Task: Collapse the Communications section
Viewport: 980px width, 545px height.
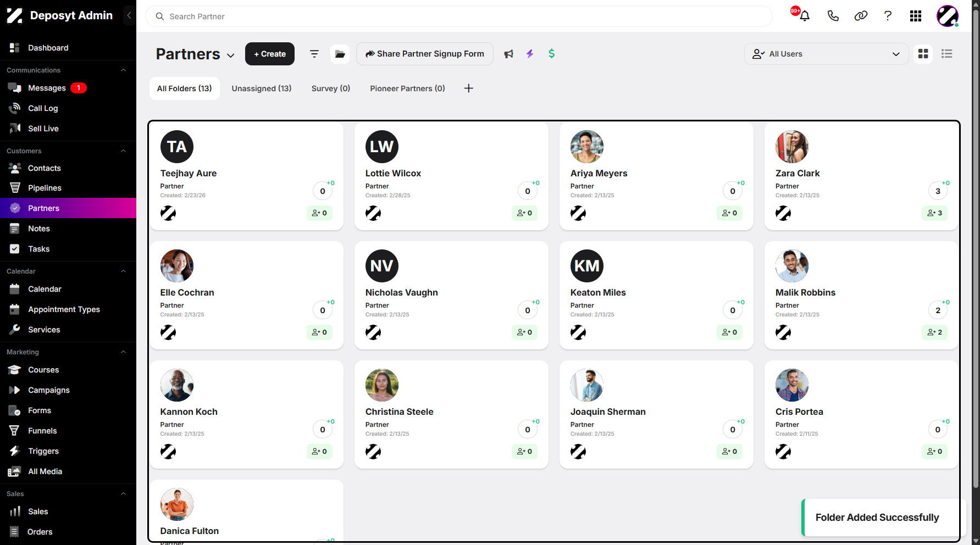Action: [123, 70]
